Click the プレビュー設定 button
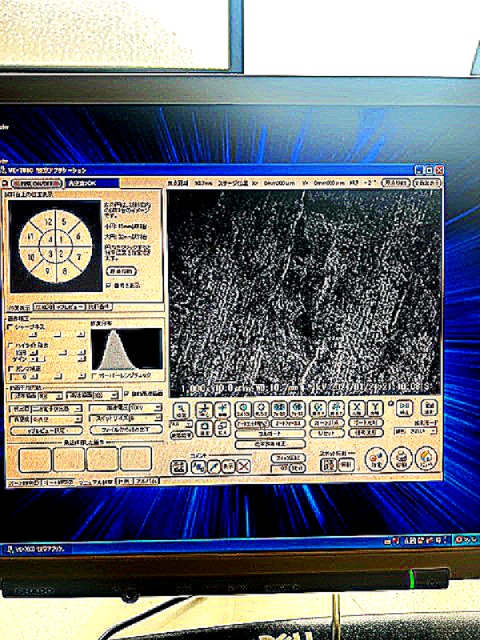Image resolution: width=480 pixels, height=640 pixels. coord(46,431)
